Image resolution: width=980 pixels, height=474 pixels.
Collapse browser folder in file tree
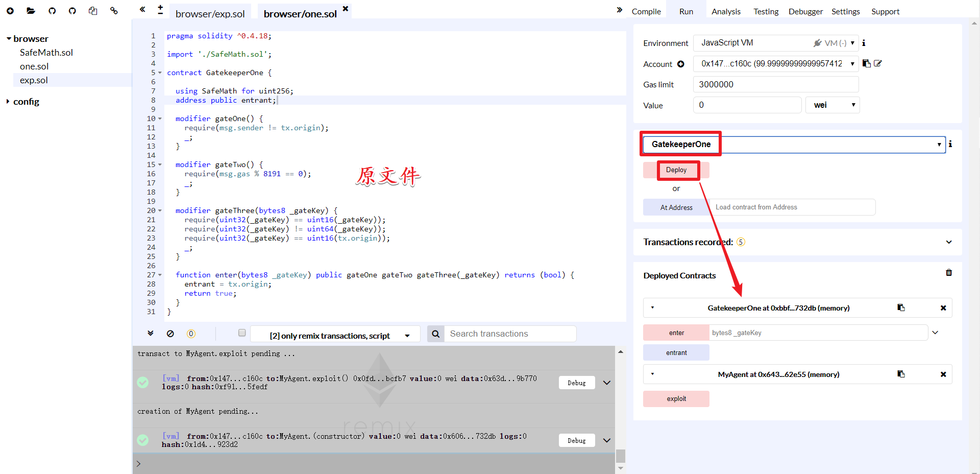pos(9,39)
